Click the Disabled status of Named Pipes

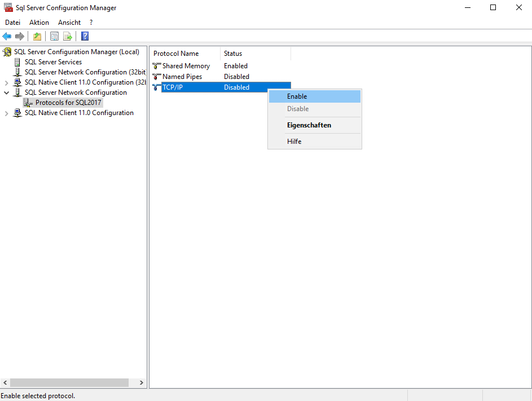click(x=236, y=77)
